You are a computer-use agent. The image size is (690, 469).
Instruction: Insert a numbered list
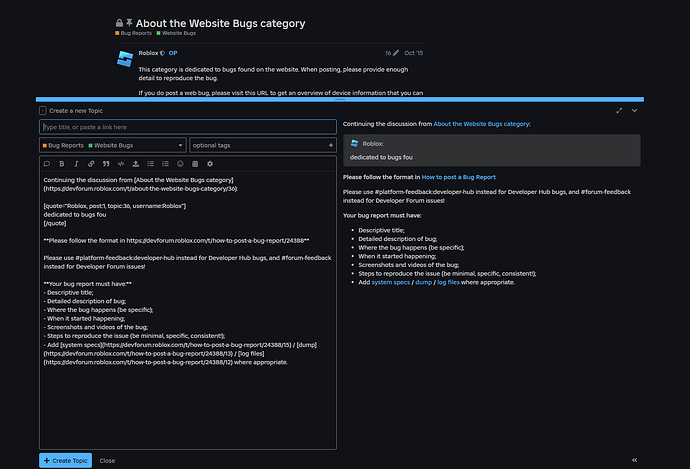click(x=165, y=163)
